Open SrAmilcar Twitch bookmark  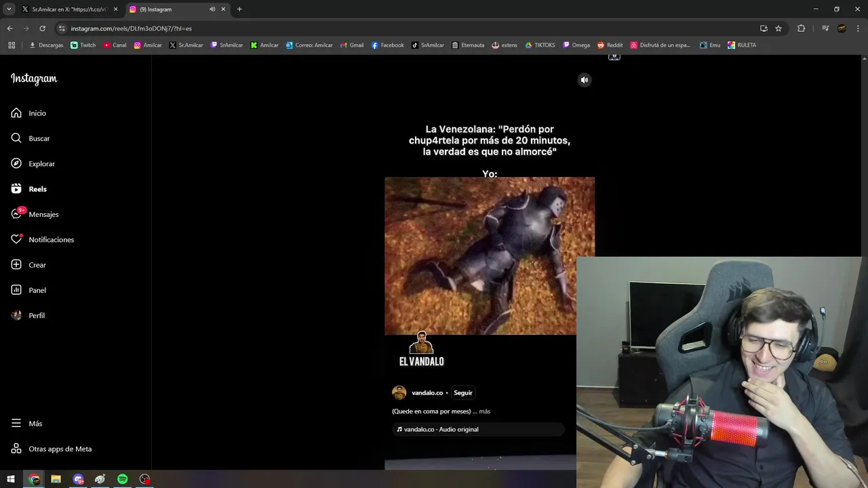[x=227, y=45]
